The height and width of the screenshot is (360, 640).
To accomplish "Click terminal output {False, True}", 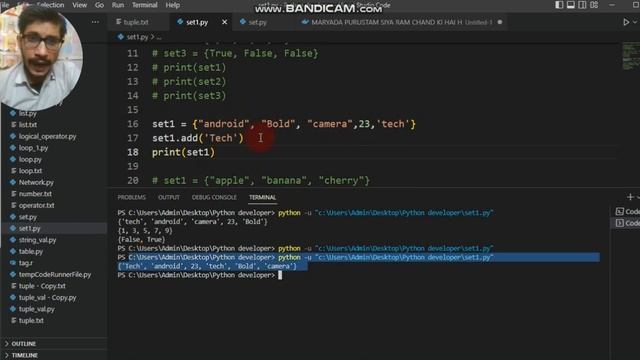I will tap(141, 240).
